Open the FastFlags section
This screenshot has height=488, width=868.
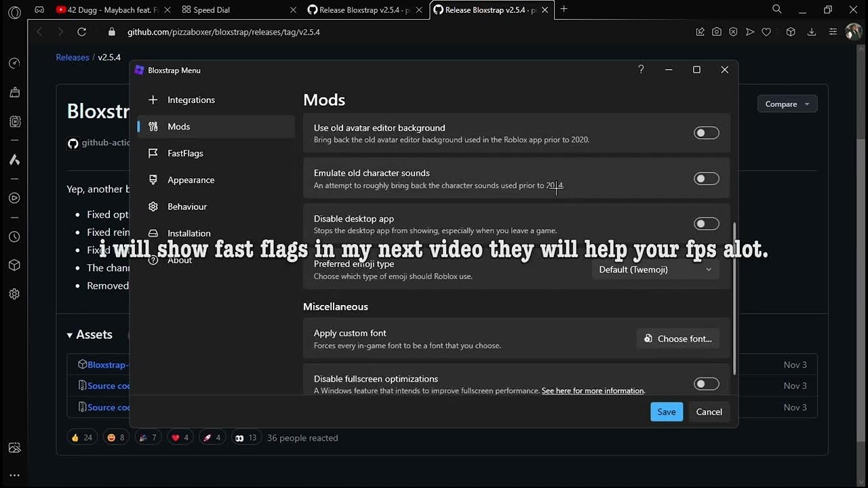coord(216,153)
